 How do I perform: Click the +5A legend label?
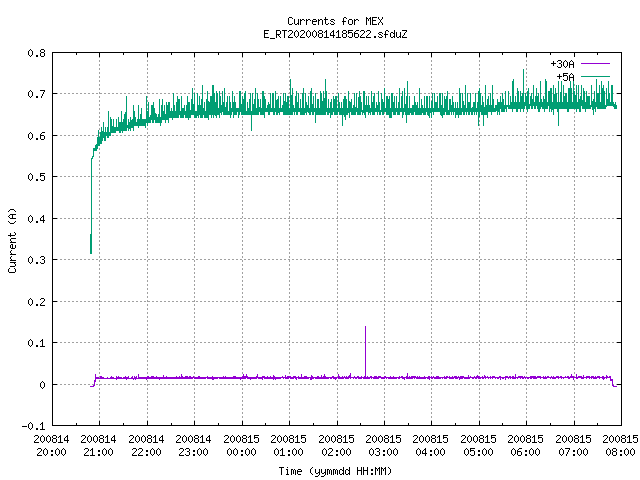click(x=565, y=77)
